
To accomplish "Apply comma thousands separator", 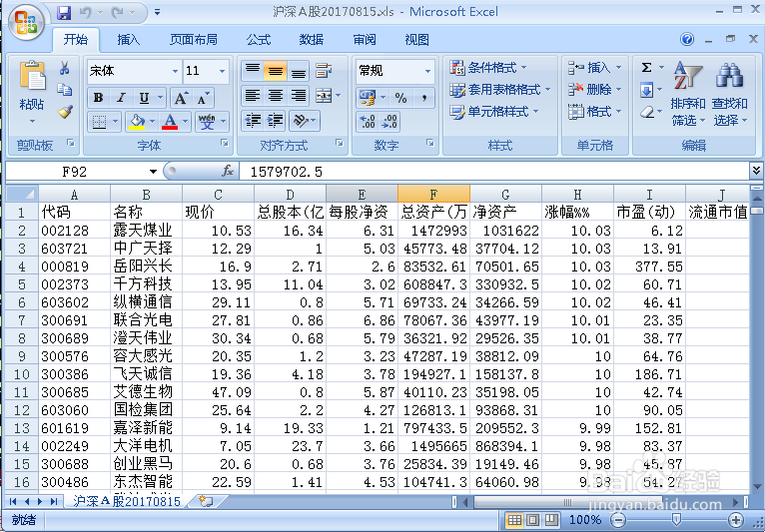I will pos(425,98).
